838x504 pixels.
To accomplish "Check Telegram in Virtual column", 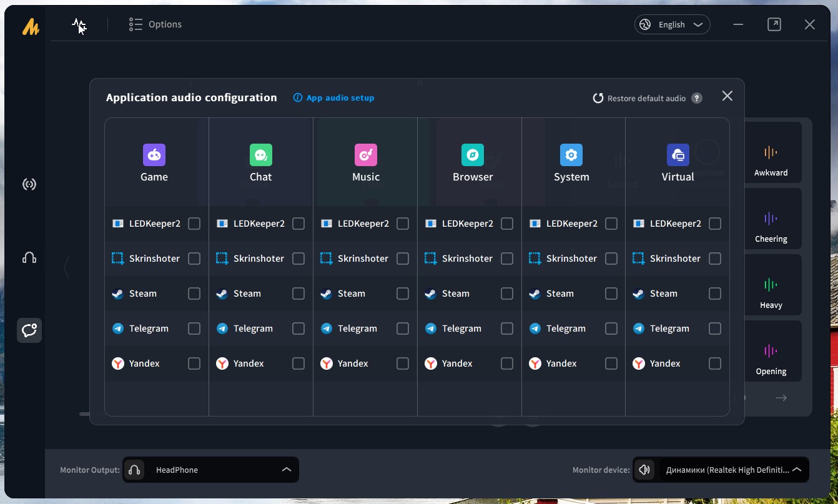I will [715, 329].
